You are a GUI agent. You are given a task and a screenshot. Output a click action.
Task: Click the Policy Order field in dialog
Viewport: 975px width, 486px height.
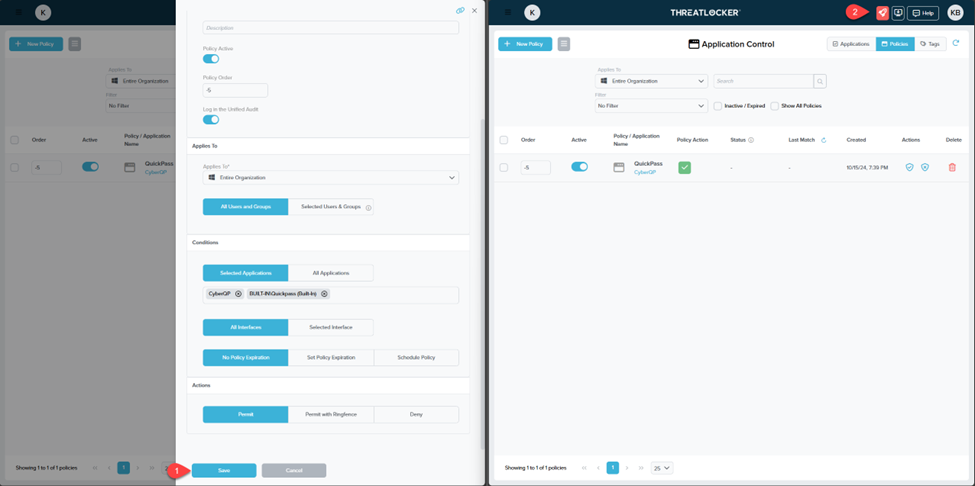point(235,90)
